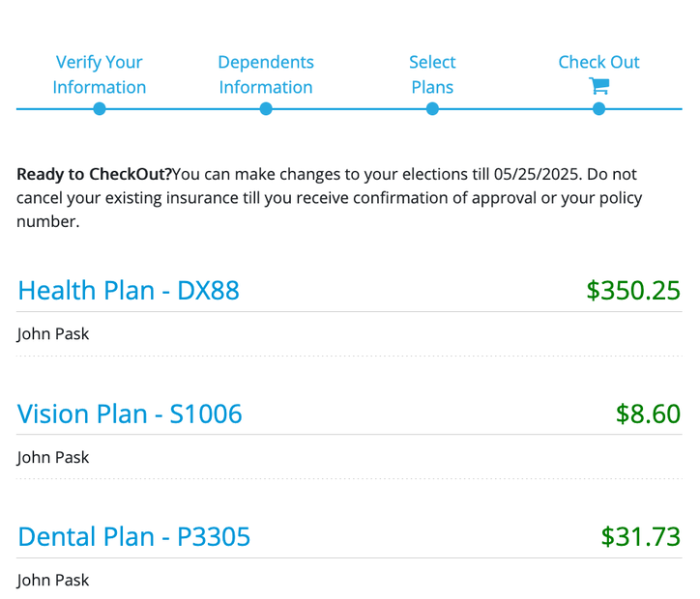
Task: Click the $8.60 vision plan price
Action: click(x=648, y=414)
